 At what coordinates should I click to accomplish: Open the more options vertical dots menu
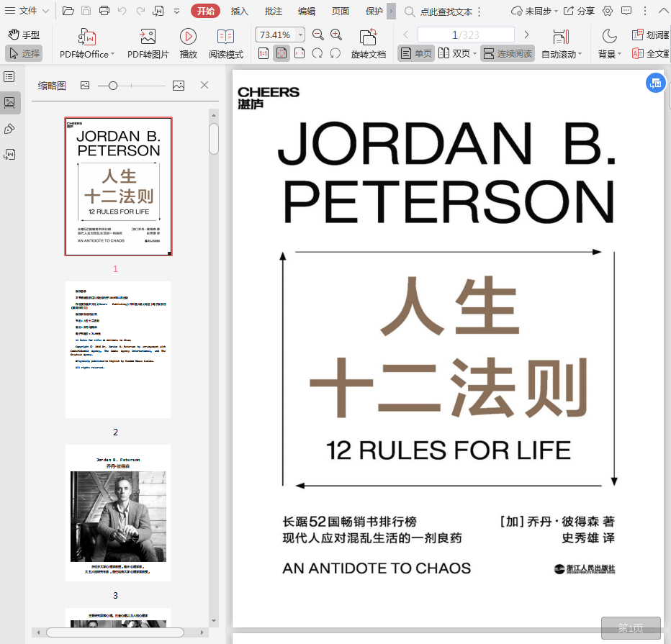[645, 11]
